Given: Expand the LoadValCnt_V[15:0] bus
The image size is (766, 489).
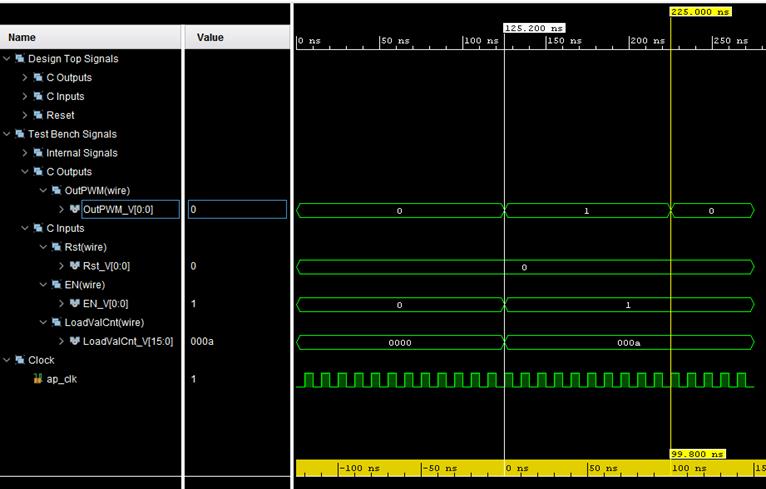Looking at the screenshot, I should [61, 342].
